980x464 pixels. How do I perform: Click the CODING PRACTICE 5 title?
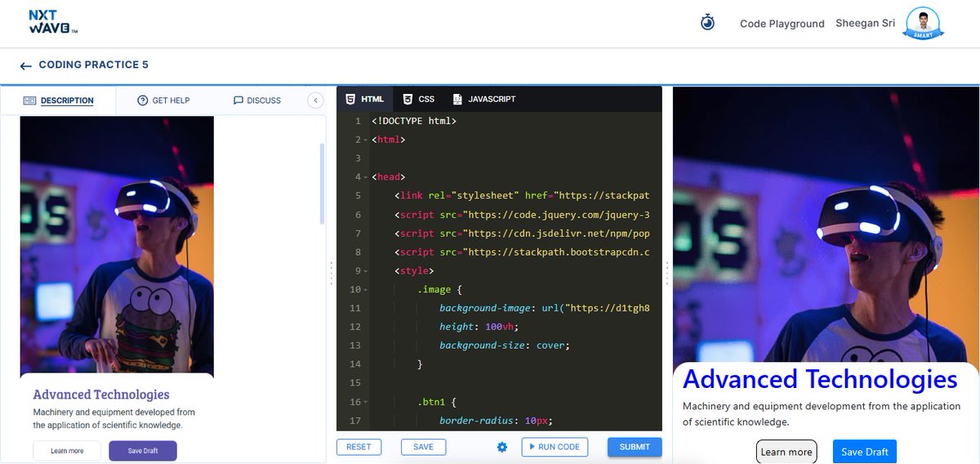pyautogui.click(x=94, y=65)
